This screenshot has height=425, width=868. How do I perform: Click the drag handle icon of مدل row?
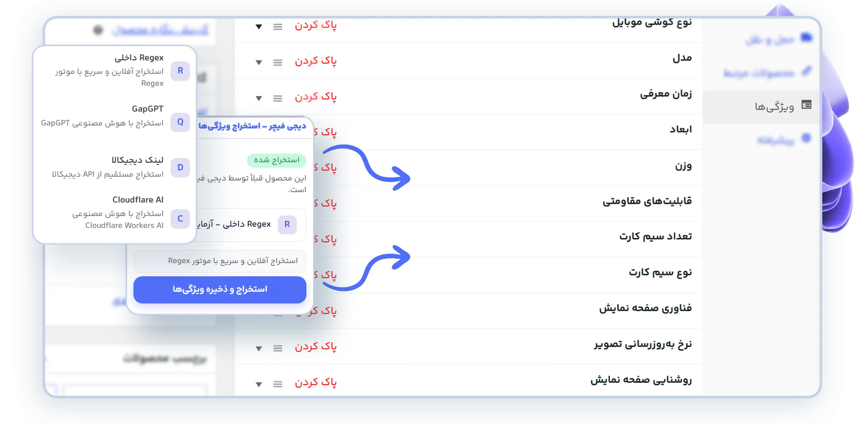coord(278,62)
